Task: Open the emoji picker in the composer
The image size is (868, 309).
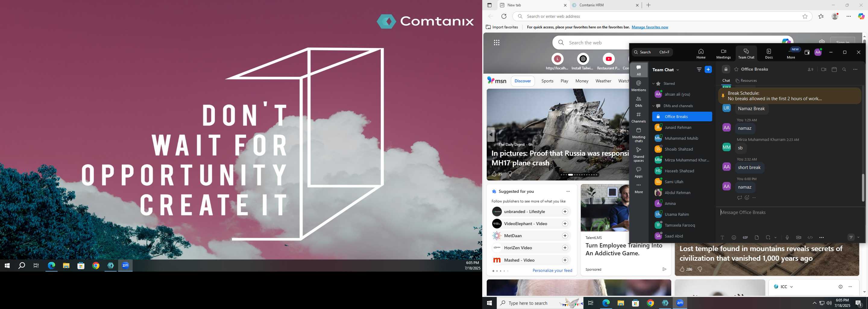Action: click(734, 237)
